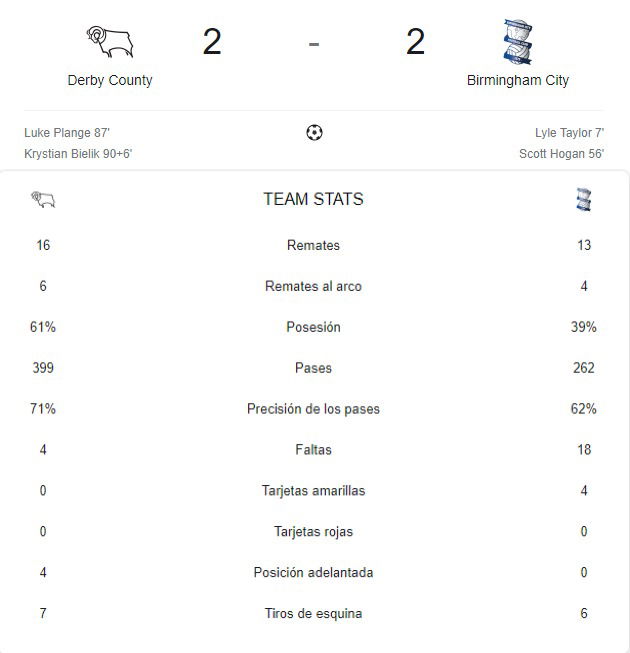630x653 pixels.
Task: Click the TEAM STATS heading
Action: click(x=314, y=199)
